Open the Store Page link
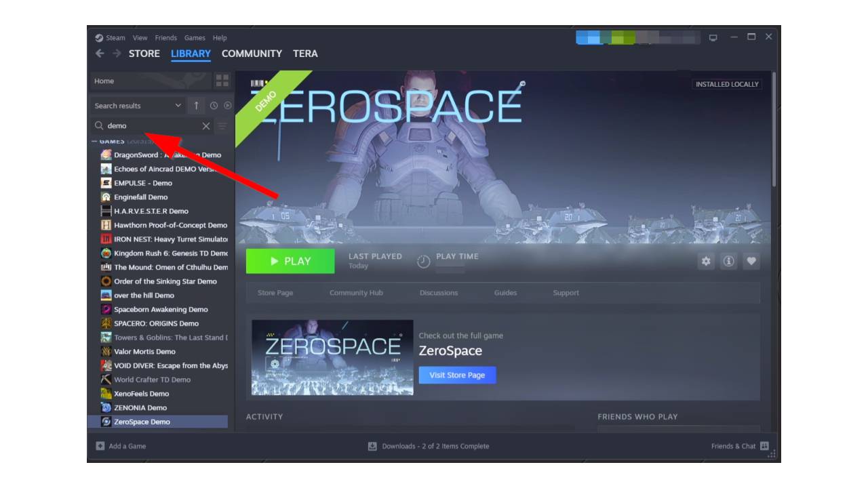The height and width of the screenshot is (488, 868). (x=275, y=293)
